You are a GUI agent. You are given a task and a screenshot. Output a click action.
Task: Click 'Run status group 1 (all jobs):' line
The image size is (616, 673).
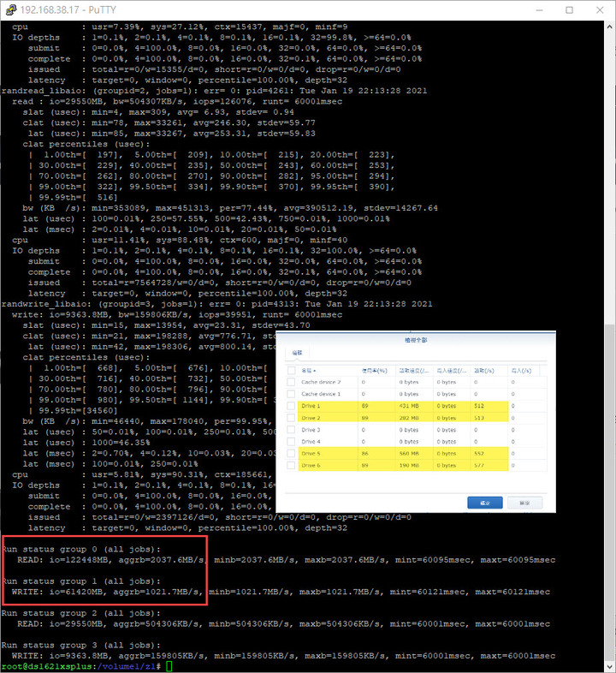pyautogui.click(x=81, y=581)
